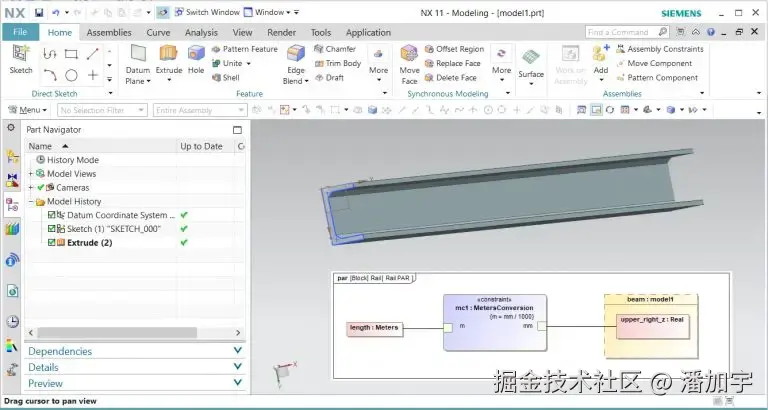Click the Extrude tool

168,59
